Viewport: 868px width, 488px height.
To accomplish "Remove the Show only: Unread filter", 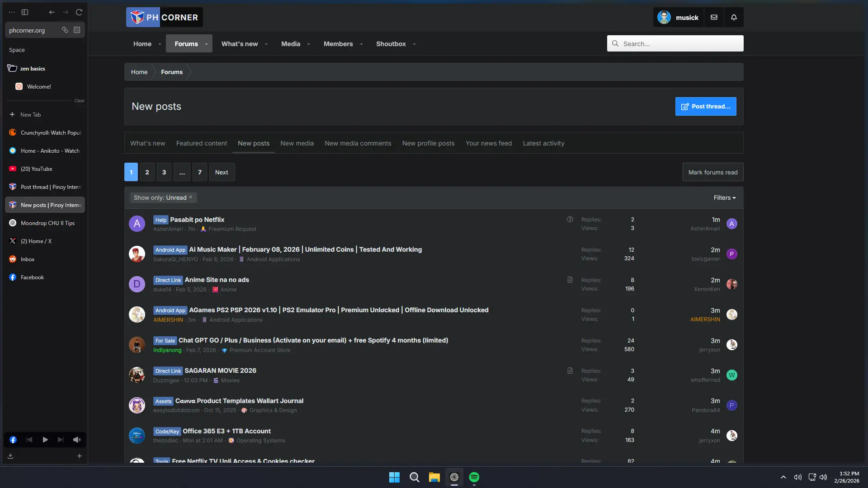I will coord(191,197).
